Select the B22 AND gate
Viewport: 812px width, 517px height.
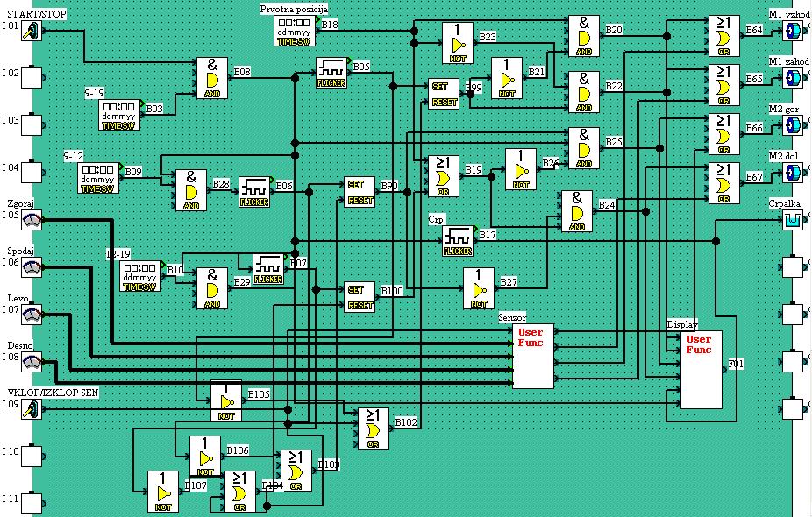584,92
